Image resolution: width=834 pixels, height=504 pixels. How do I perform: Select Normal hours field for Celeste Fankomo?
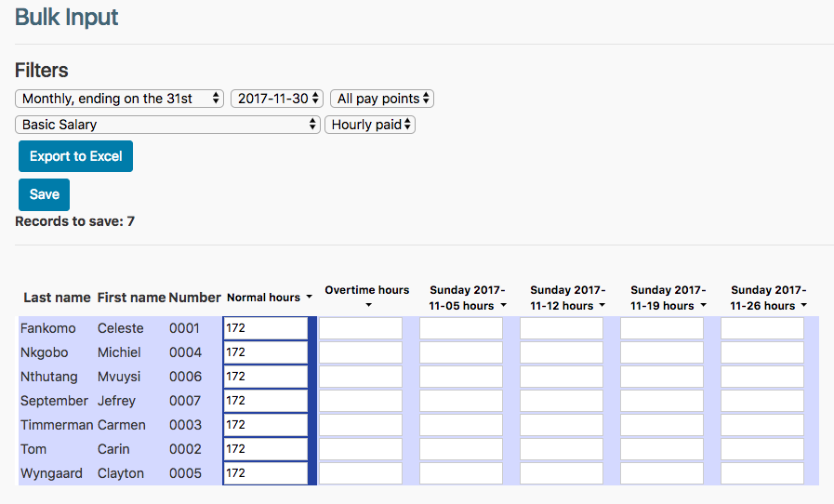[266, 328]
